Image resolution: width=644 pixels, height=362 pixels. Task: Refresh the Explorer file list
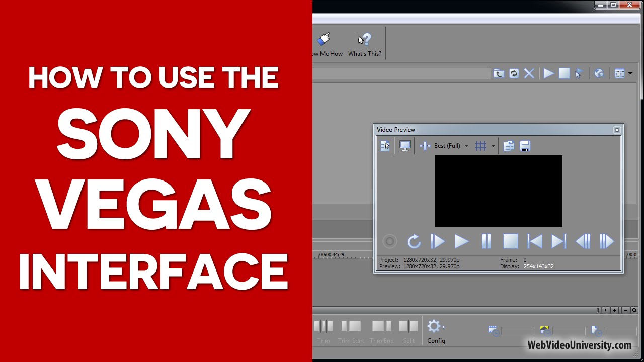[x=514, y=74]
